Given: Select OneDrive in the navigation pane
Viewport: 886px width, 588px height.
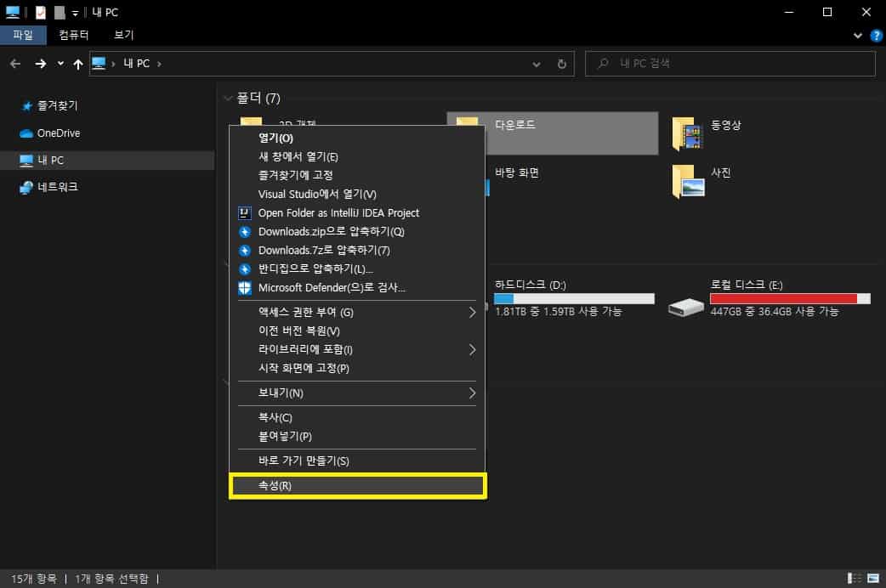Looking at the screenshot, I should 59,133.
